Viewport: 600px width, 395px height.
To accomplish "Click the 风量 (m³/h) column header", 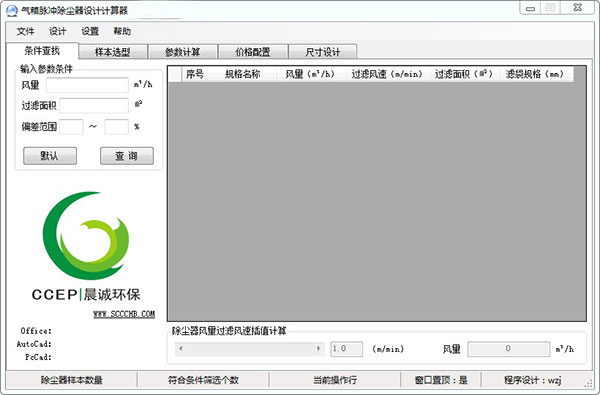I will pyautogui.click(x=310, y=74).
